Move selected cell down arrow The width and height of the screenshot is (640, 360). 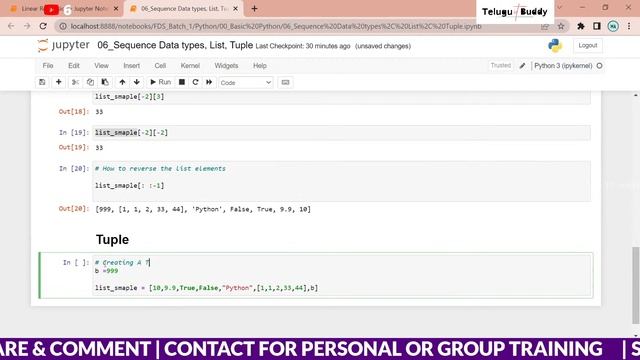[x=137, y=82]
